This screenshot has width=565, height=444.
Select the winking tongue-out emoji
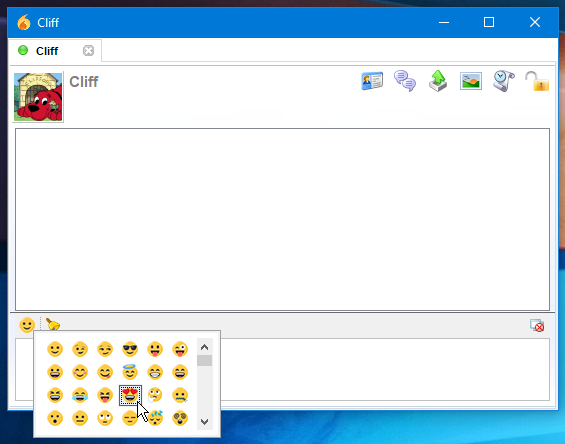pyautogui.click(x=180, y=349)
